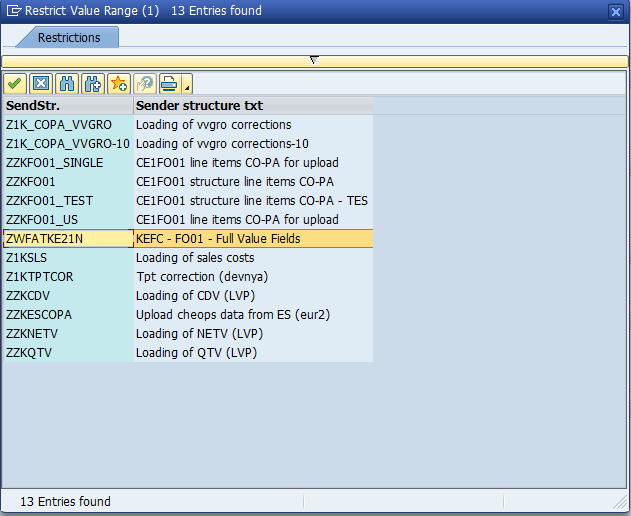Choose the ZZKFO01_SINGLE entry
The width and height of the screenshot is (631, 516).
[67, 163]
